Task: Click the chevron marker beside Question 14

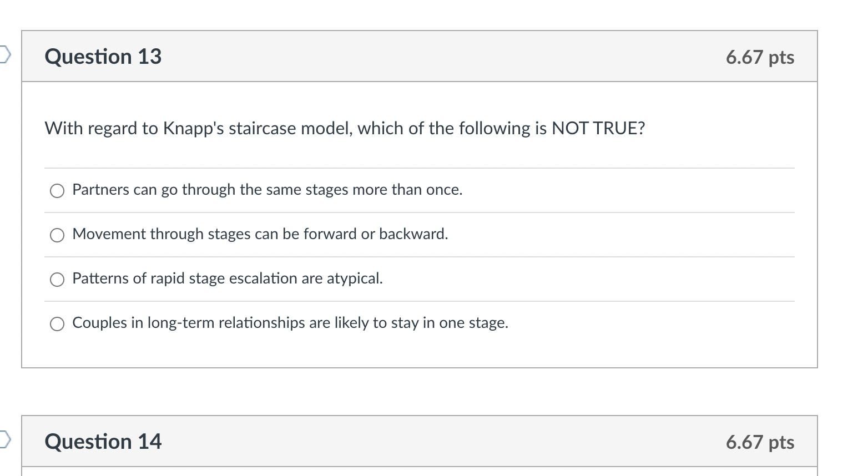Action: (4, 439)
